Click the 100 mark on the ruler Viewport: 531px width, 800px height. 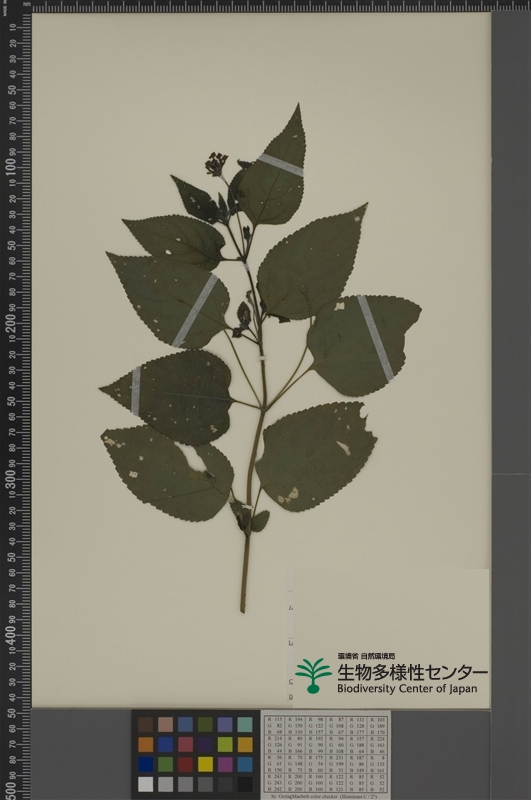tap(11, 168)
